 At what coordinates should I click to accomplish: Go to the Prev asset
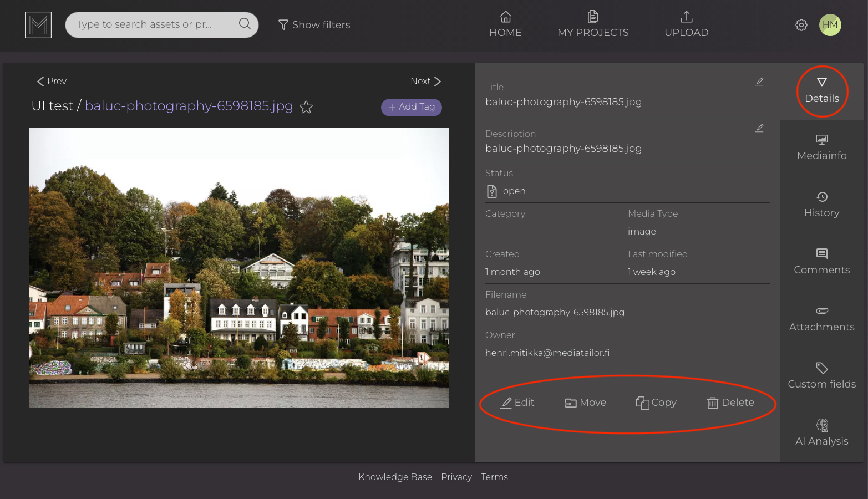(52, 82)
